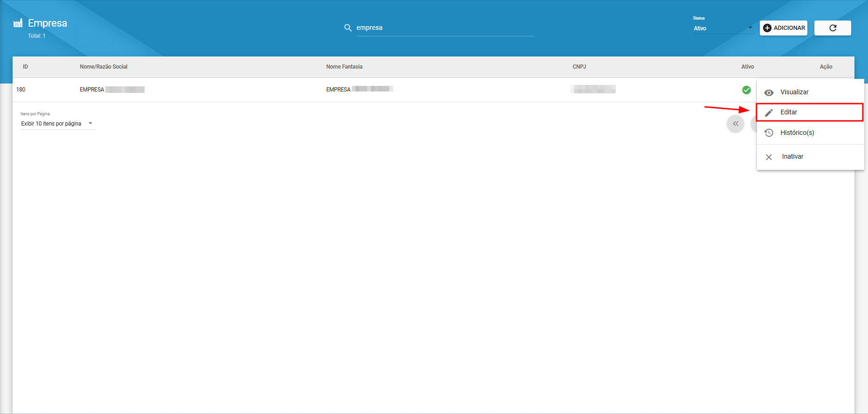
Task: Click the Nome Fantasia column header
Action: (x=344, y=67)
